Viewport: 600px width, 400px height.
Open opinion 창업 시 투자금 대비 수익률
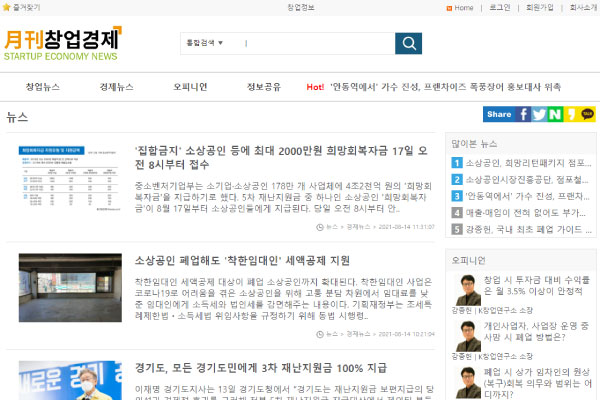click(536, 286)
